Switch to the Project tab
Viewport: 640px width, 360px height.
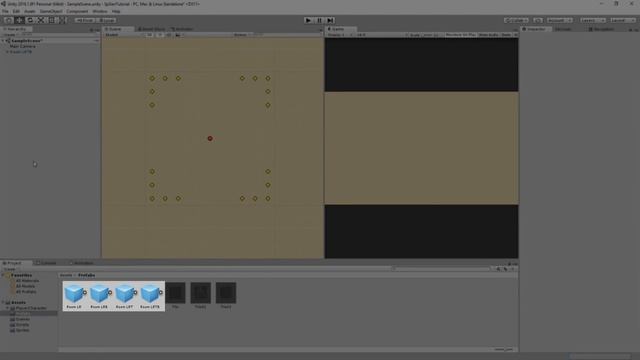(16, 263)
